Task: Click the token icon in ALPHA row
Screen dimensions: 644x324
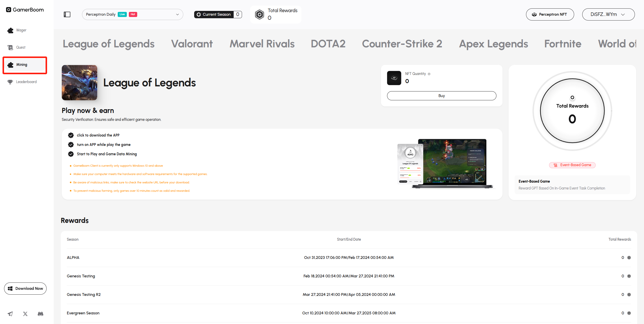Action: 629,258
